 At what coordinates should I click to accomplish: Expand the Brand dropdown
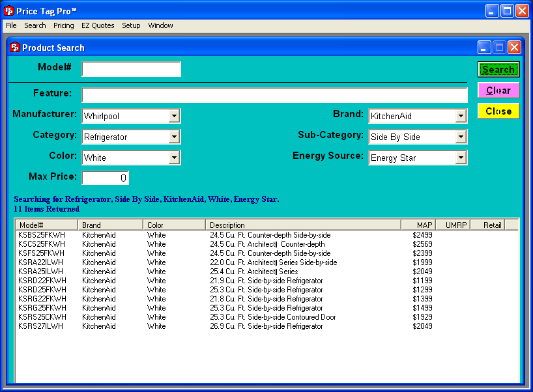pyautogui.click(x=461, y=116)
